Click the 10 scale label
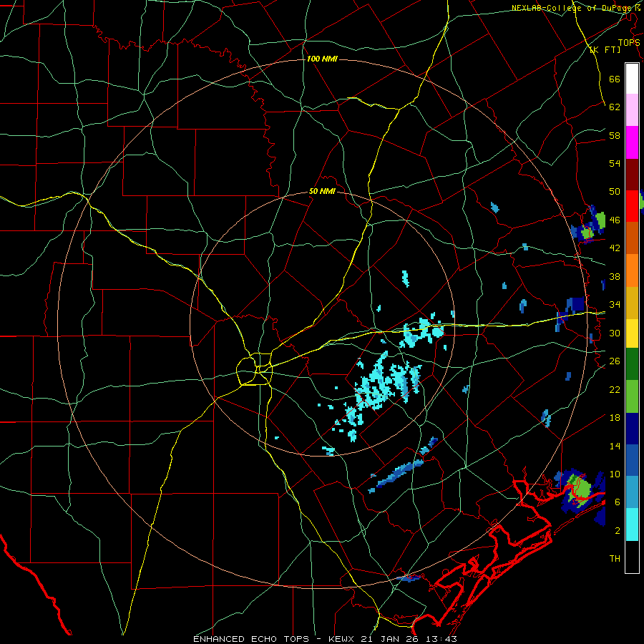 point(615,474)
